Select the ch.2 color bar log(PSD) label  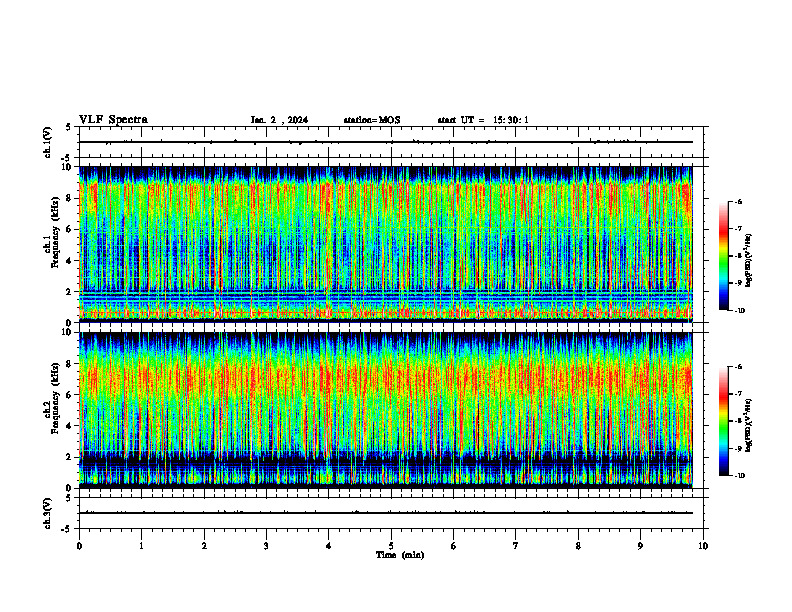(749, 424)
